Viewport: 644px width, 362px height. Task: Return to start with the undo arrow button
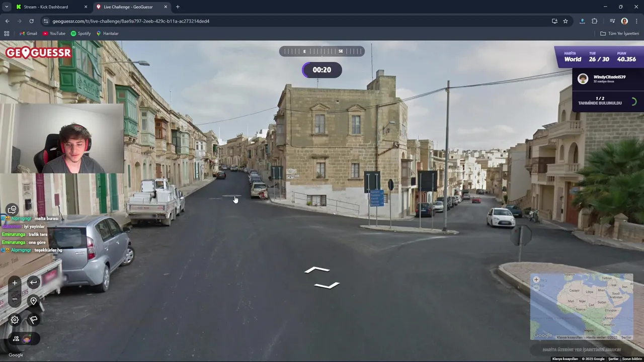tap(33, 283)
